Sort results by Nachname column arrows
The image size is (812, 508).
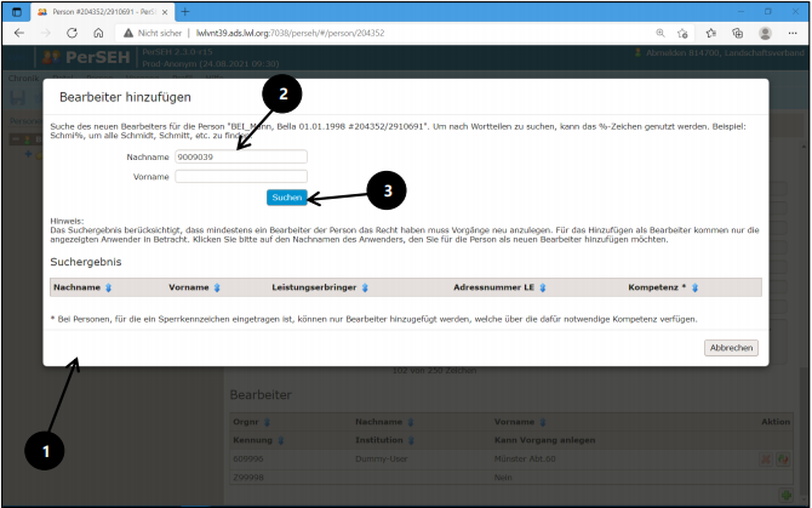pyautogui.click(x=108, y=288)
